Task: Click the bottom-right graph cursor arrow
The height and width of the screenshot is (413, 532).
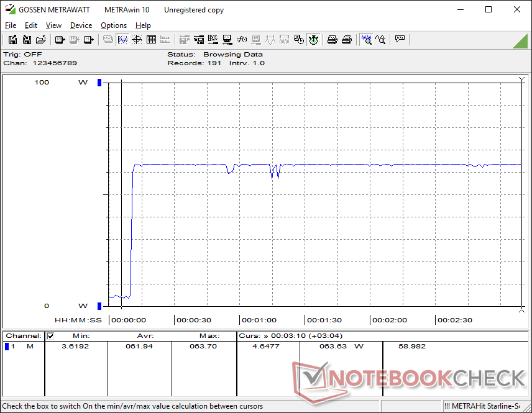Action: (521, 308)
